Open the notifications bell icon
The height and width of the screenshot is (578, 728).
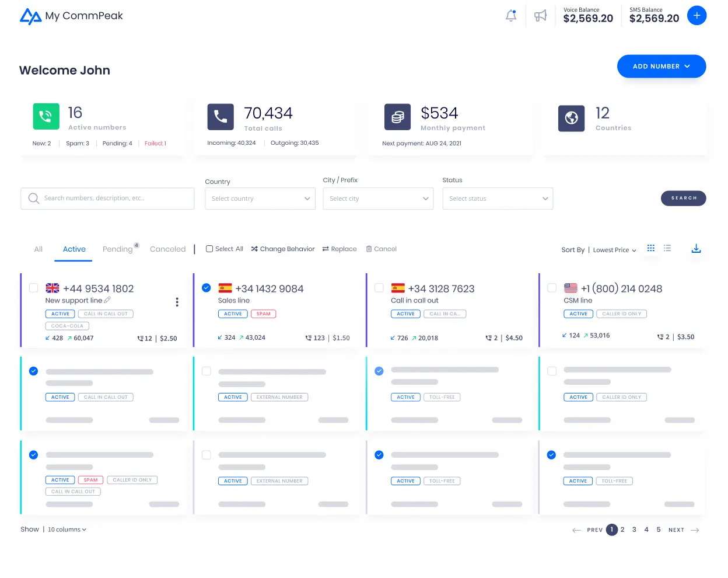pos(511,16)
